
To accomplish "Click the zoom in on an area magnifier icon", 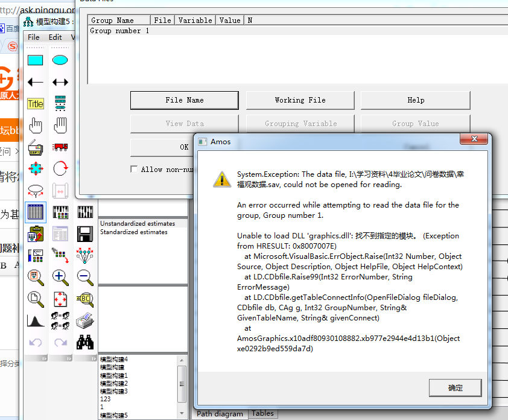I will (x=36, y=278).
